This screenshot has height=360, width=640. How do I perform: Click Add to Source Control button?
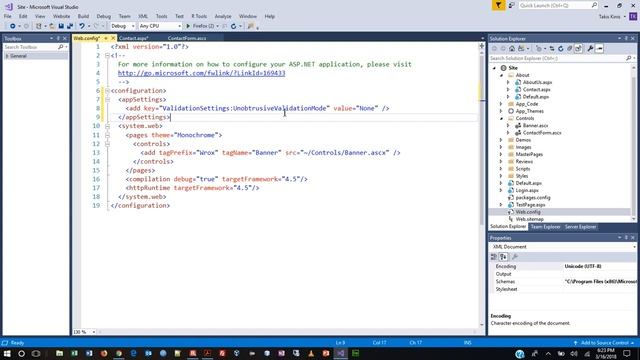604,343
